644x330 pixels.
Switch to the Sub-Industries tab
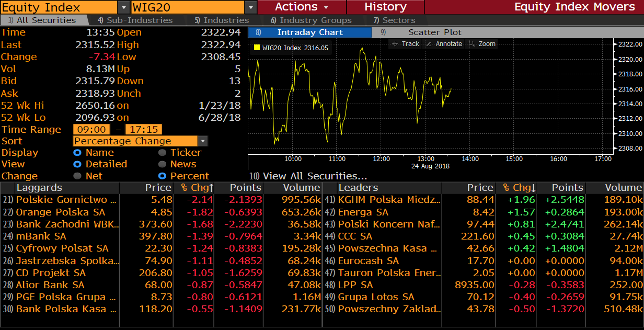(135, 20)
